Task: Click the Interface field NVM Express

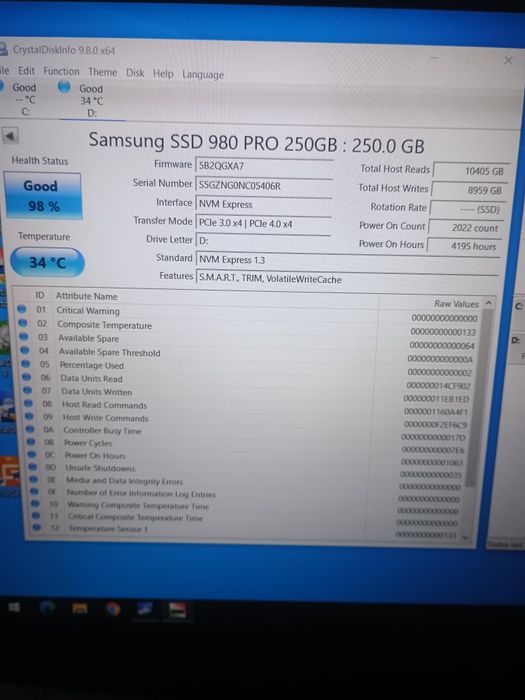Action: (263, 204)
